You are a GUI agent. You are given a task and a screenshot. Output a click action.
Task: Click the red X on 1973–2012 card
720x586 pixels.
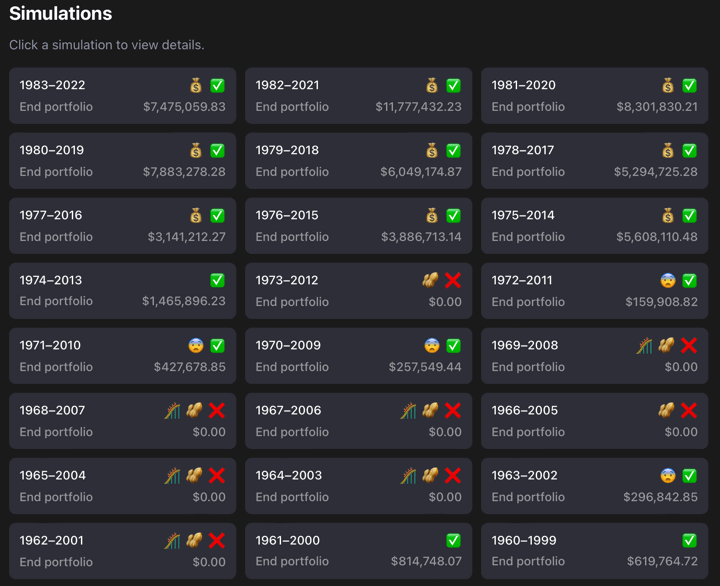click(453, 281)
